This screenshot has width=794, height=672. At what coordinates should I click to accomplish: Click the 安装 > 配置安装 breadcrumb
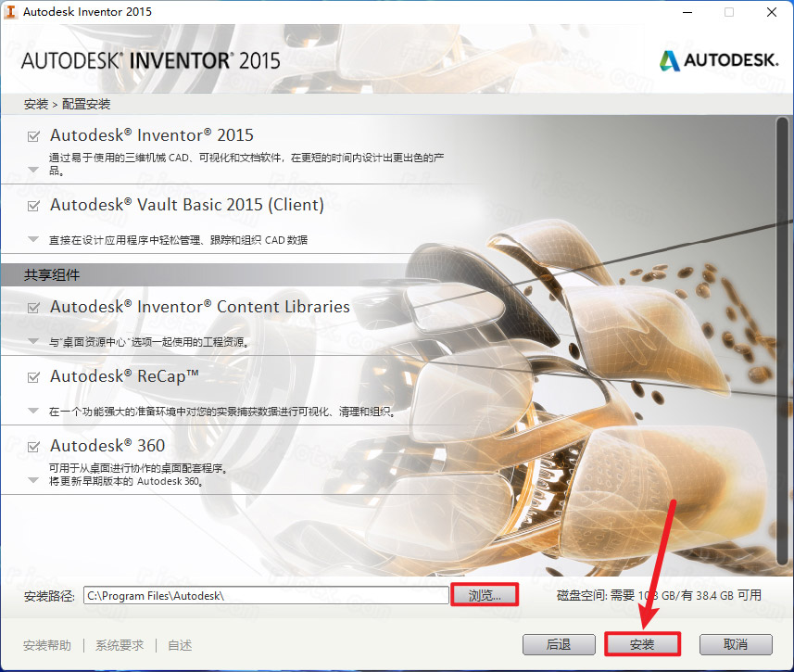tap(67, 105)
